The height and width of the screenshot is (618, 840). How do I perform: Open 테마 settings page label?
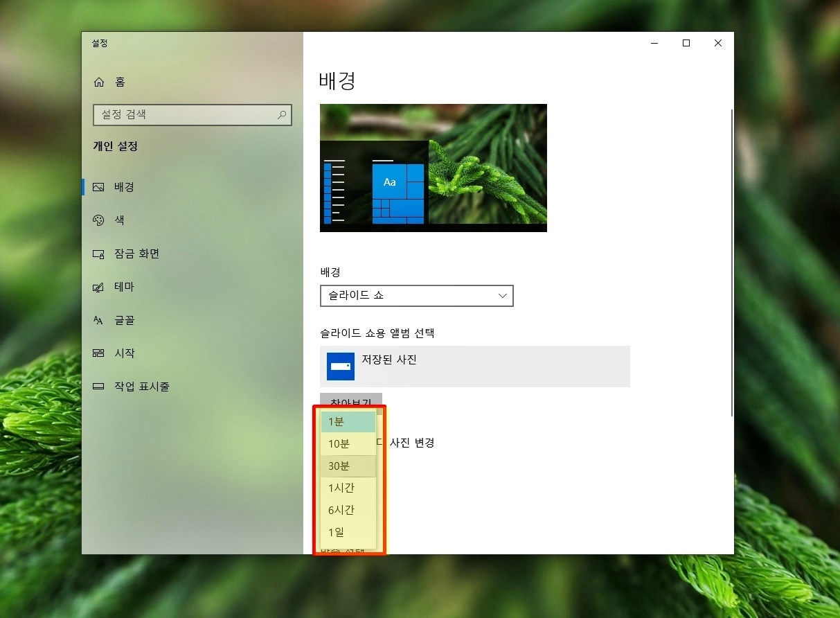[124, 287]
